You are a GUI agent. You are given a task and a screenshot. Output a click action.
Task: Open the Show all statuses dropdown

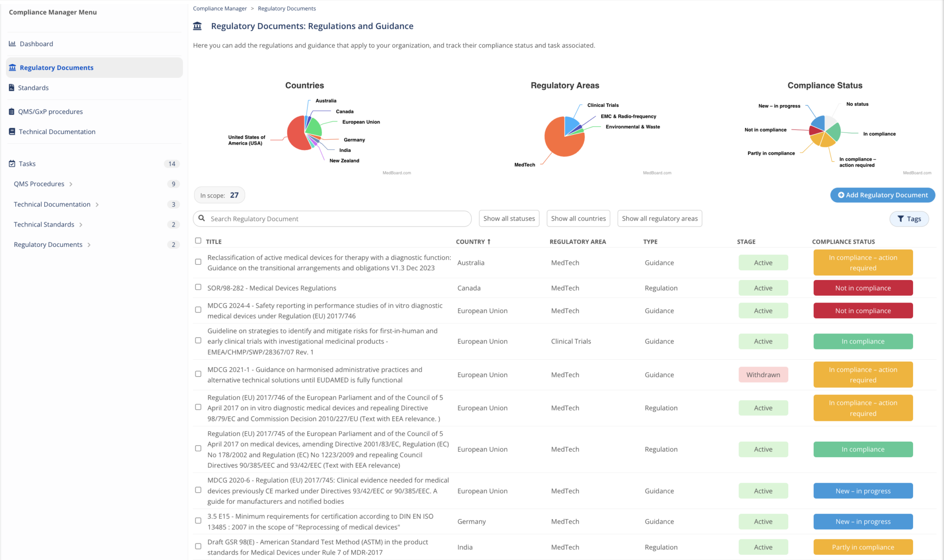click(x=509, y=218)
